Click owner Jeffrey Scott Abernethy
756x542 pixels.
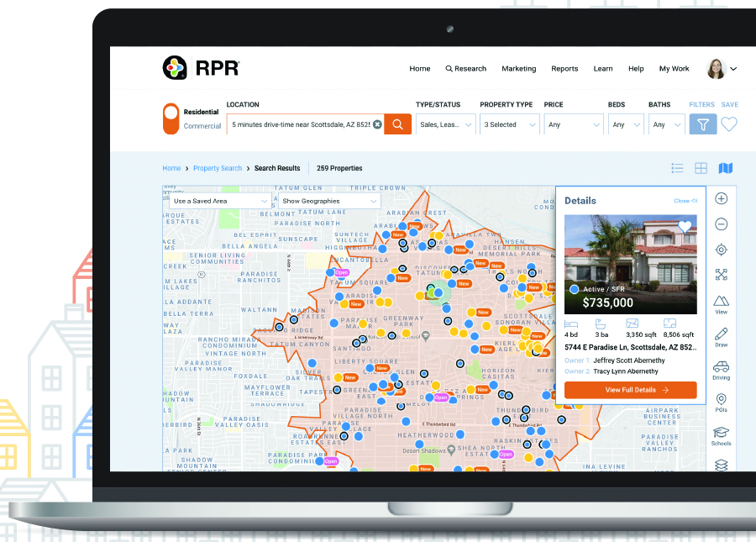click(x=629, y=360)
